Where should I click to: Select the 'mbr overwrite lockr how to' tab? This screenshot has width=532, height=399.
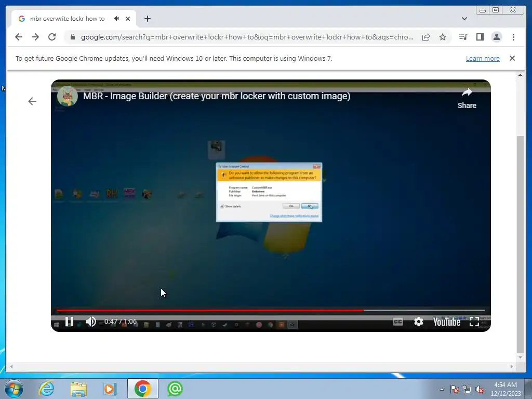click(x=74, y=19)
